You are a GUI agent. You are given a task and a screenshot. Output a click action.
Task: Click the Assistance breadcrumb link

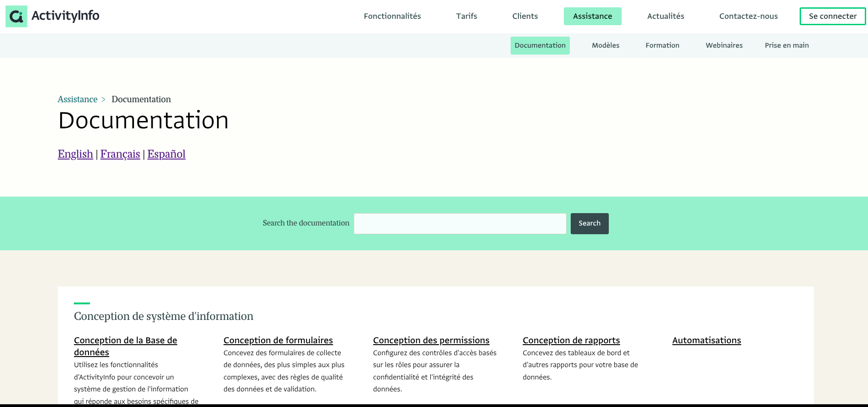click(78, 99)
